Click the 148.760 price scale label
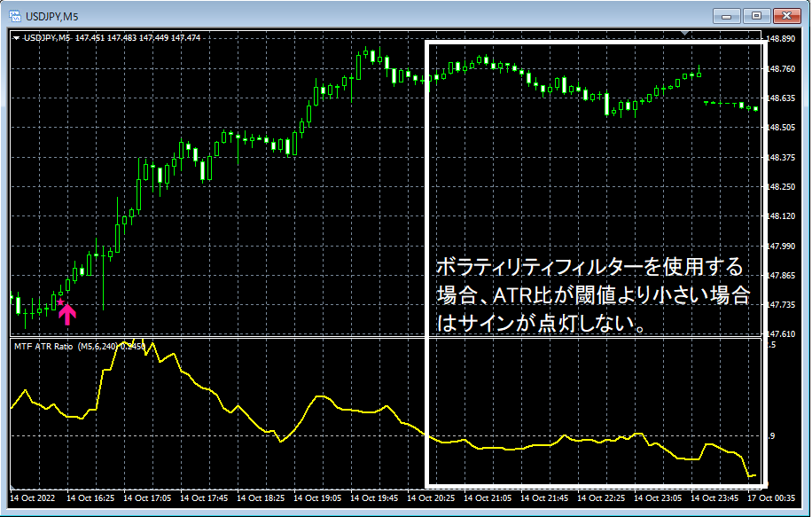The width and height of the screenshot is (812, 517). pos(780,68)
